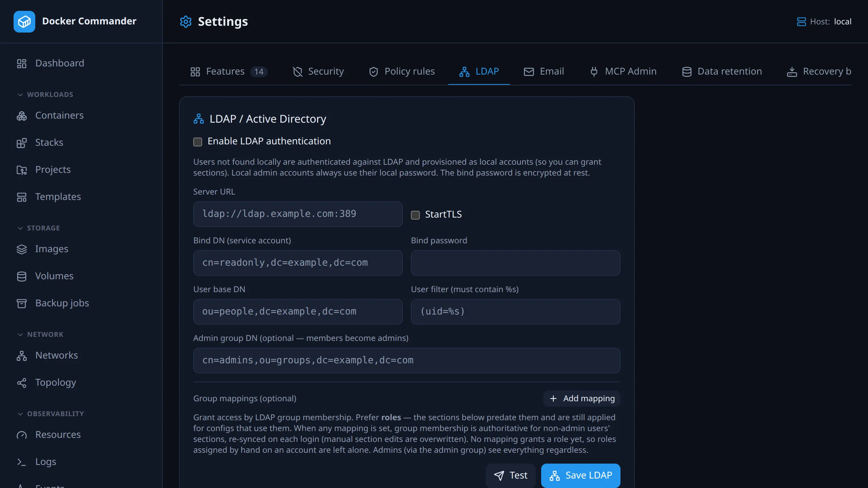Toggle the StartTLS checkbox
The image size is (868, 488).
(x=415, y=215)
